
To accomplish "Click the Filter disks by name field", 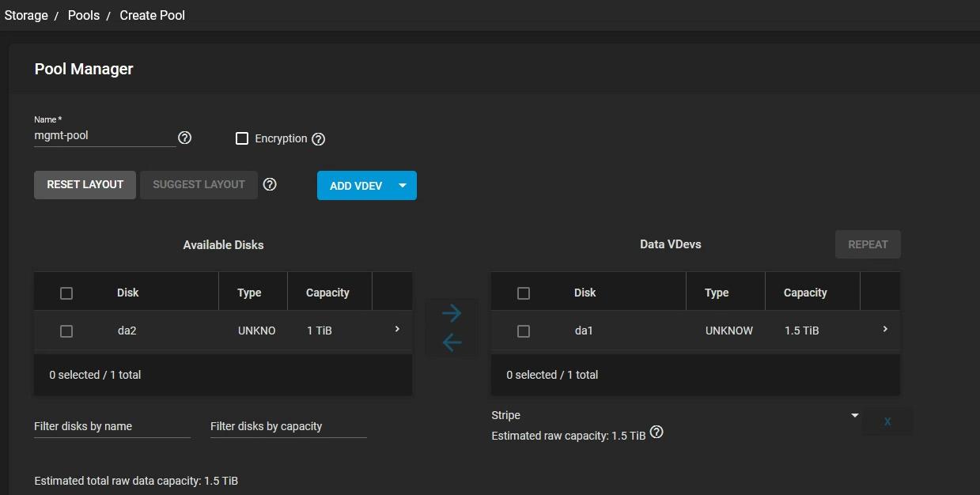I will (x=112, y=426).
